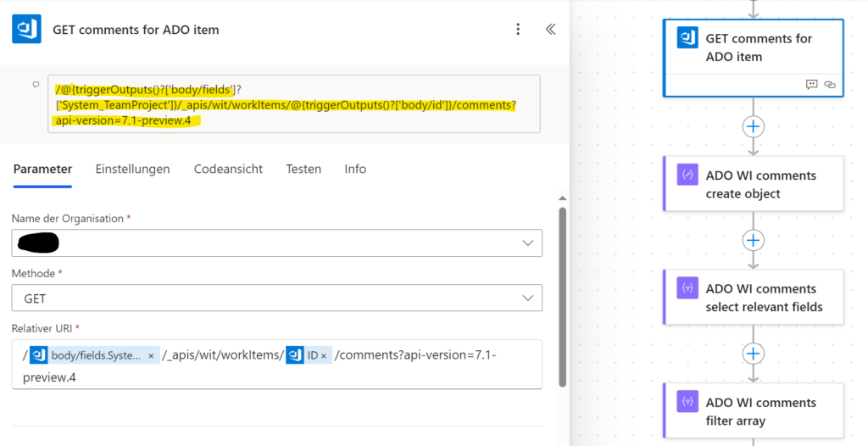Switch to Einstellungen tab
Viewport: 868px width, 446px height.
tap(132, 169)
